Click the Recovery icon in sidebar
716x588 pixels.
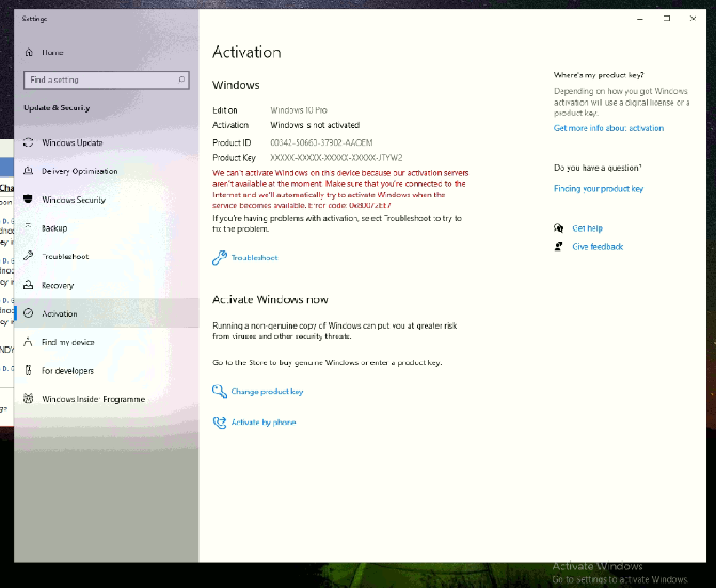click(x=28, y=285)
